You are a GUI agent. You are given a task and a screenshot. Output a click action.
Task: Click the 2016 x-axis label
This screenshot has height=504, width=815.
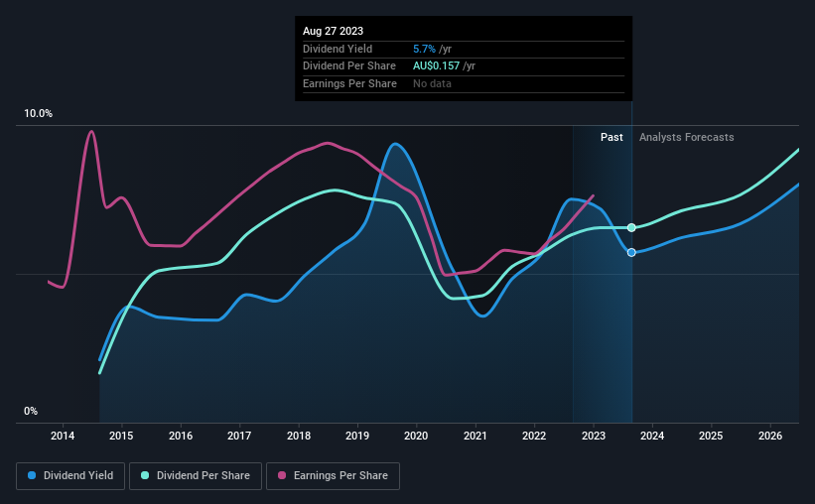pos(181,436)
